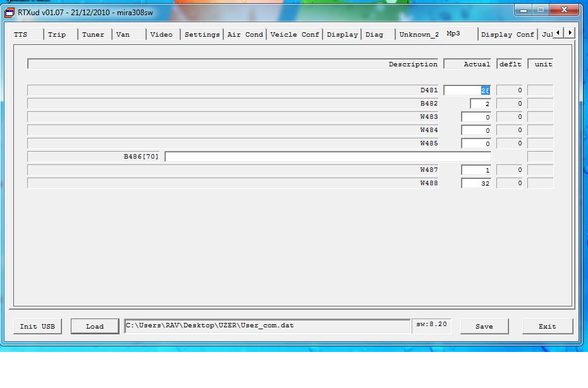The height and width of the screenshot is (388, 588).
Task: Save the configuration with Save button
Action: tap(484, 326)
